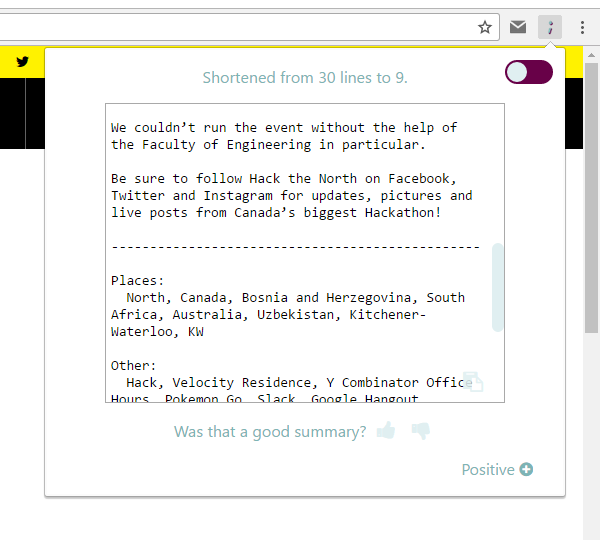Viewport: 600px width, 540px height.
Task: Click the page's vertical scrollbar thumb
Action: pos(591,198)
